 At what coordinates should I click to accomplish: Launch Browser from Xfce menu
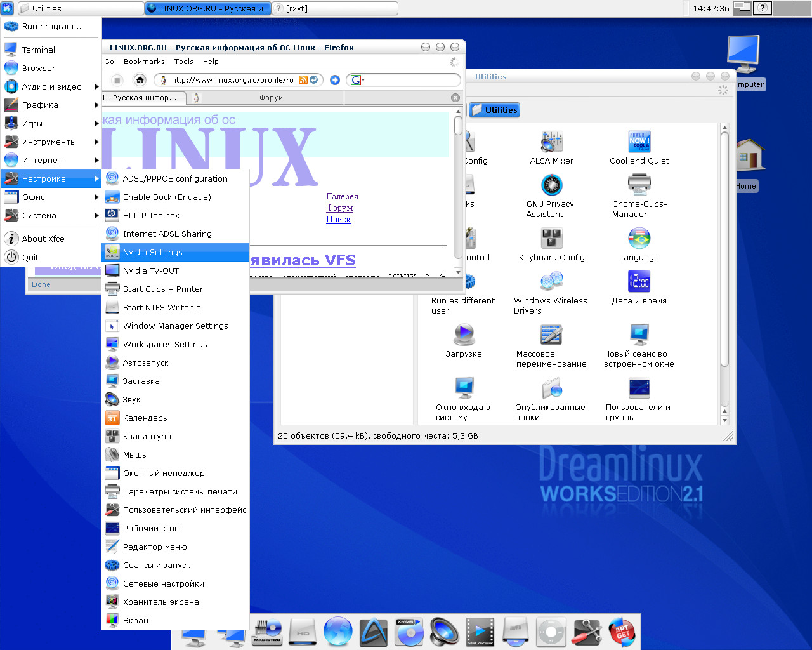51,68
